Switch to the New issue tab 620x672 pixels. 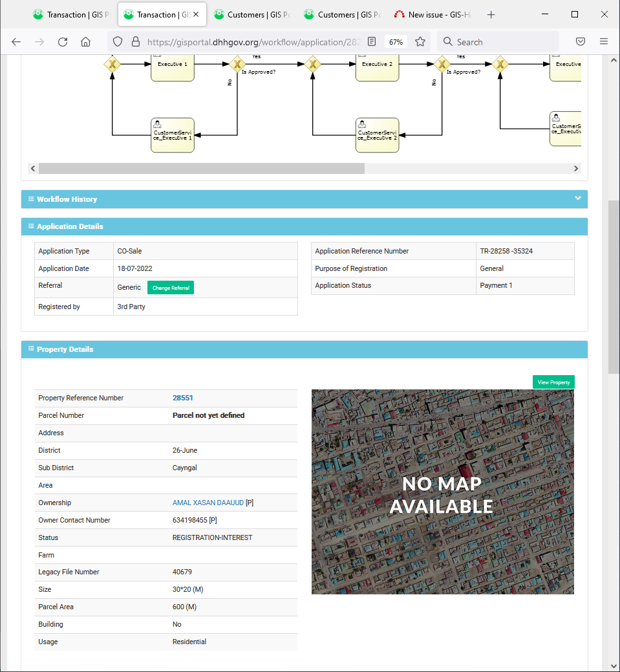pos(433,15)
